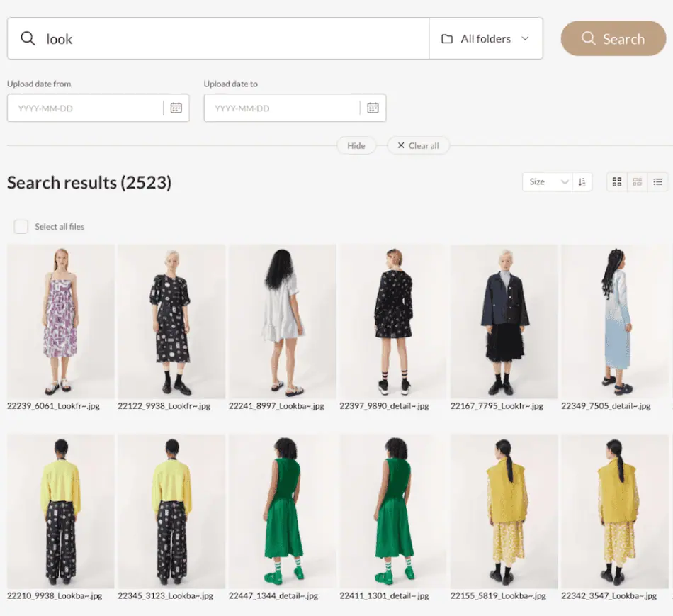Click file name 22122_9938_Lookfr~.jpg
This screenshot has height=616, width=673.
[164, 406]
